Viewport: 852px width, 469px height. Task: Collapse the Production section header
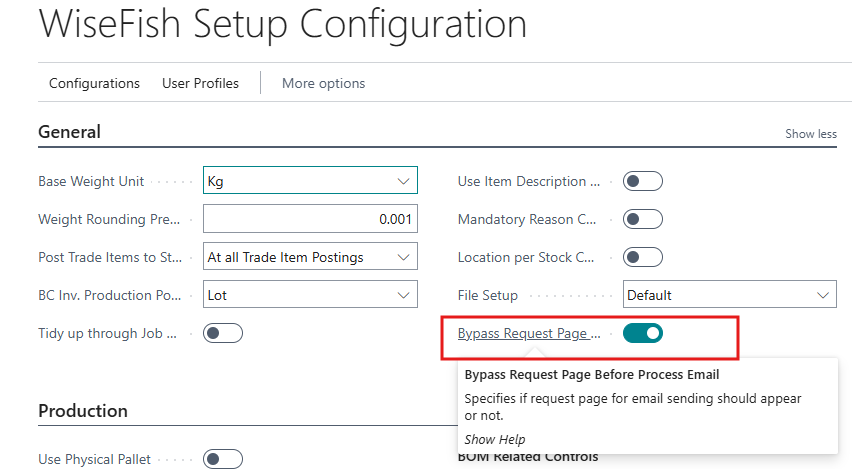pos(83,411)
